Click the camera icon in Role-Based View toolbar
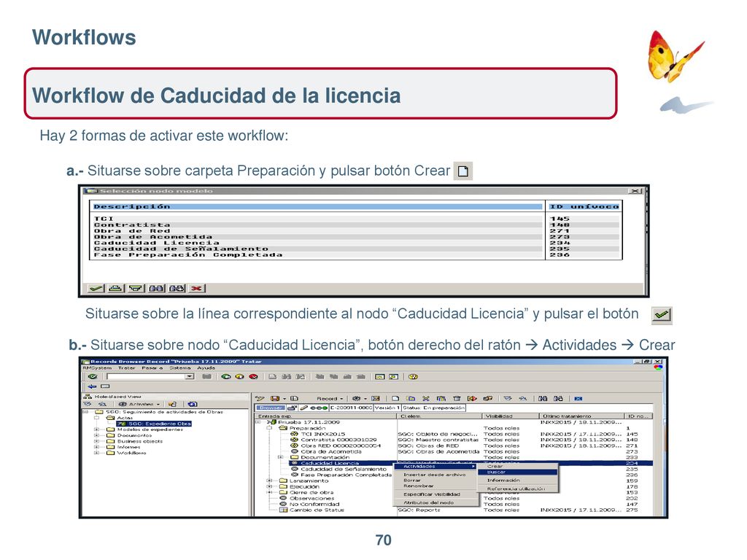 click(192, 404)
